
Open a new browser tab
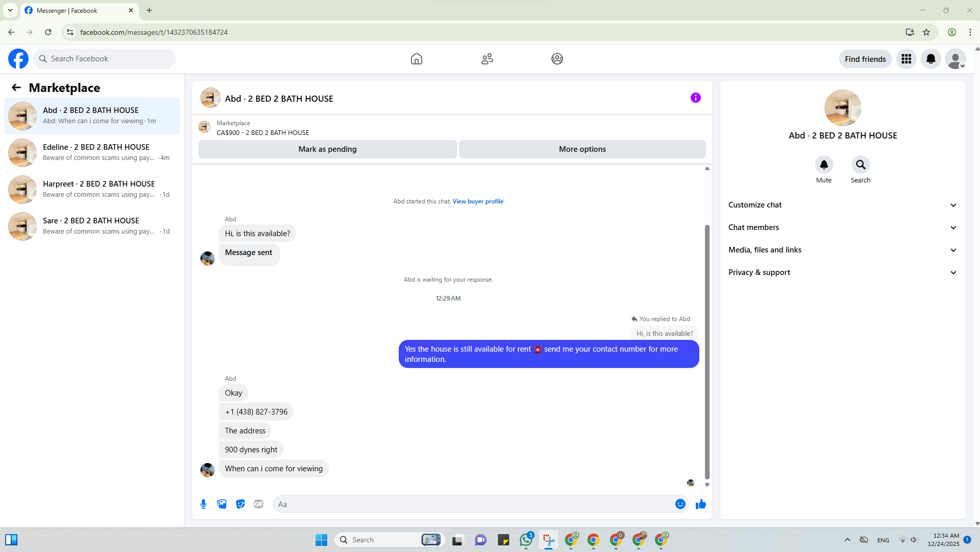(x=149, y=10)
